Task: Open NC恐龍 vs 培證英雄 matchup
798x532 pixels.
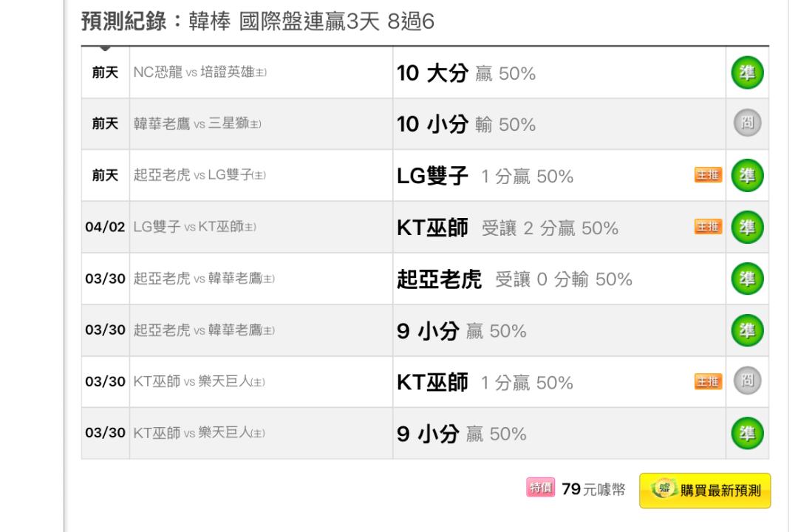Action: [200, 72]
